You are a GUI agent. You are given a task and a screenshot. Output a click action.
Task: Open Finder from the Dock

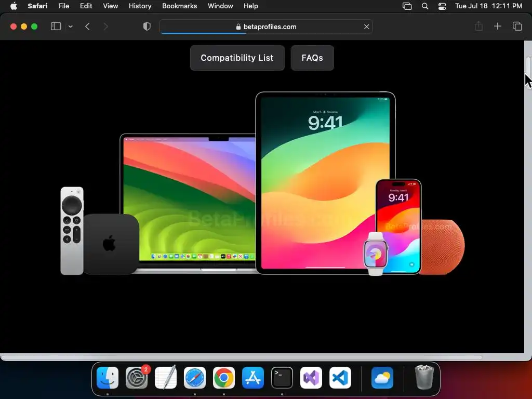pos(108,378)
